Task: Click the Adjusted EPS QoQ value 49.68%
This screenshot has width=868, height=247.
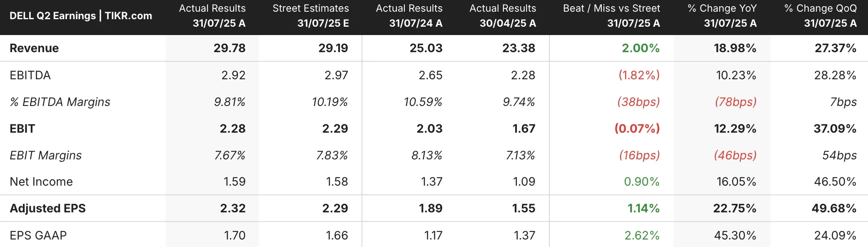Action: (834, 208)
